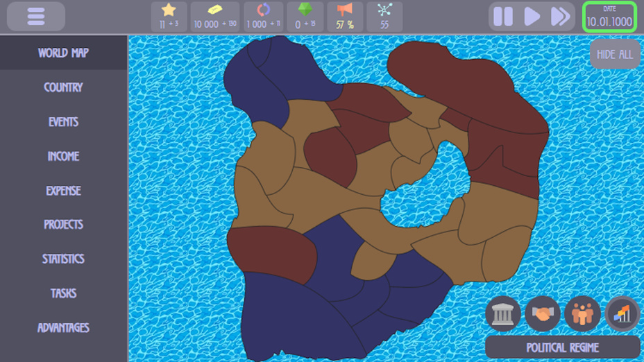Viewport: 644px width, 362px height.
Task: Open the Projects menu item
Action: tap(63, 225)
